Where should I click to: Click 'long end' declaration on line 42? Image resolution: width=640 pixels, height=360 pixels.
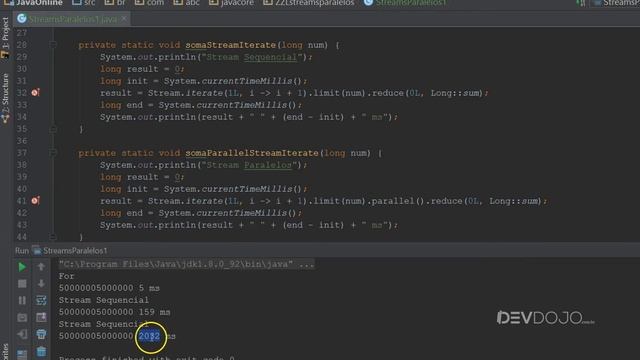click(121, 213)
